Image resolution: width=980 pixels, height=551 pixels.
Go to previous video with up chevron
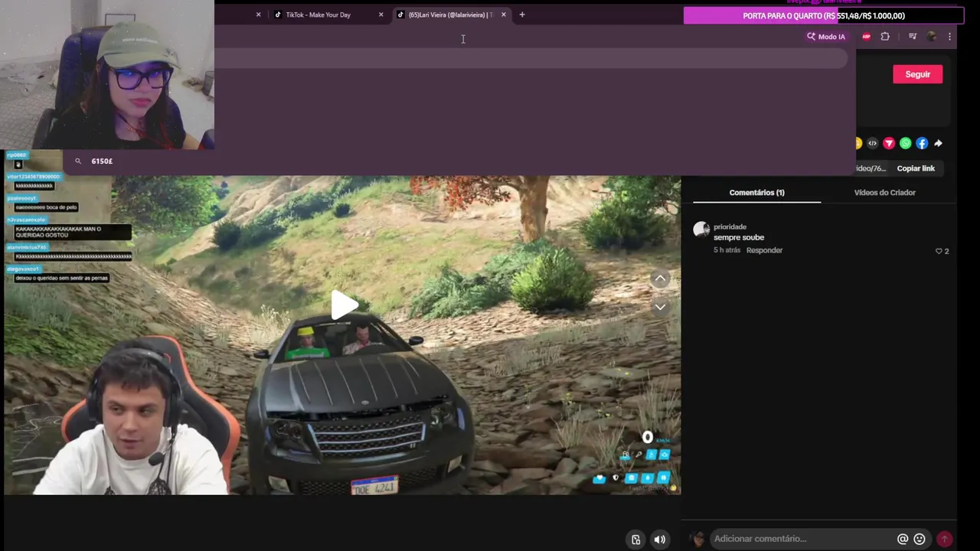point(660,279)
